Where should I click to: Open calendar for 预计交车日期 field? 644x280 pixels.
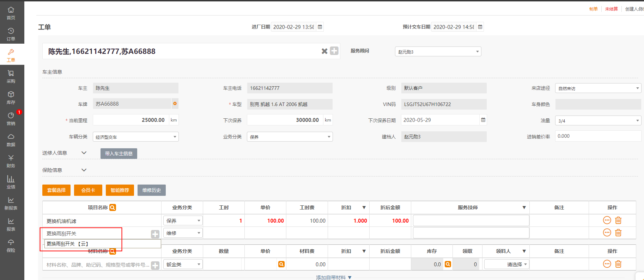(x=480, y=27)
